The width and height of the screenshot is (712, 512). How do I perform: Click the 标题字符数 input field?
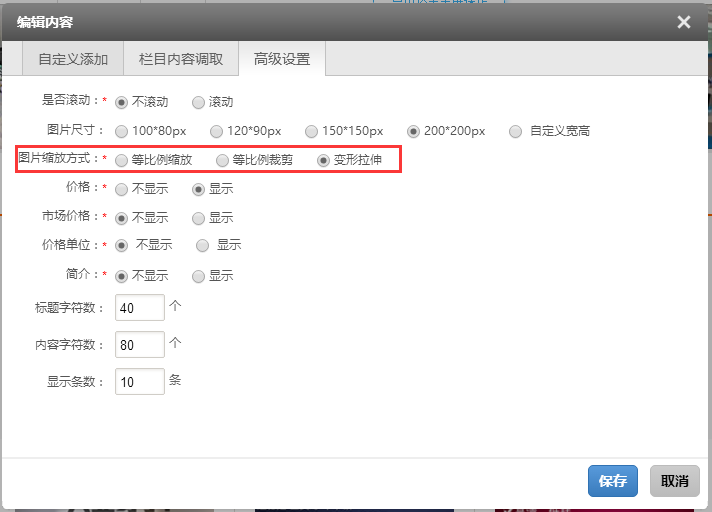pos(140,308)
